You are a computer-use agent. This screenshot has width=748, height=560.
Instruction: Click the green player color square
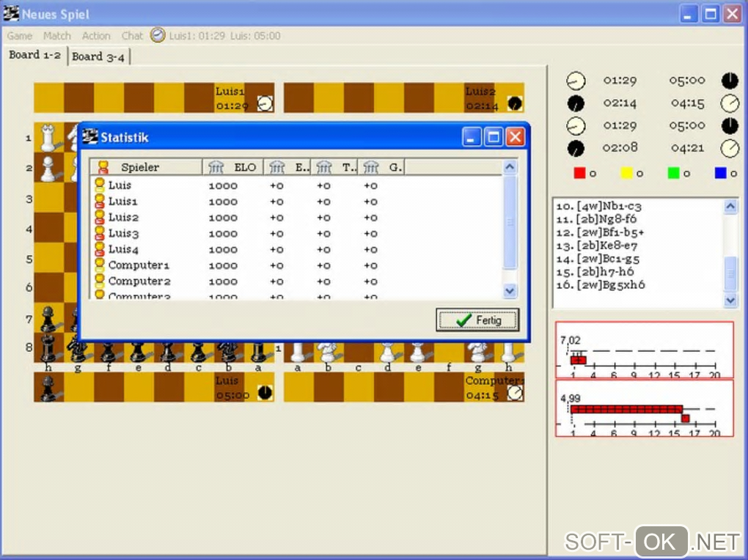pos(673,173)
